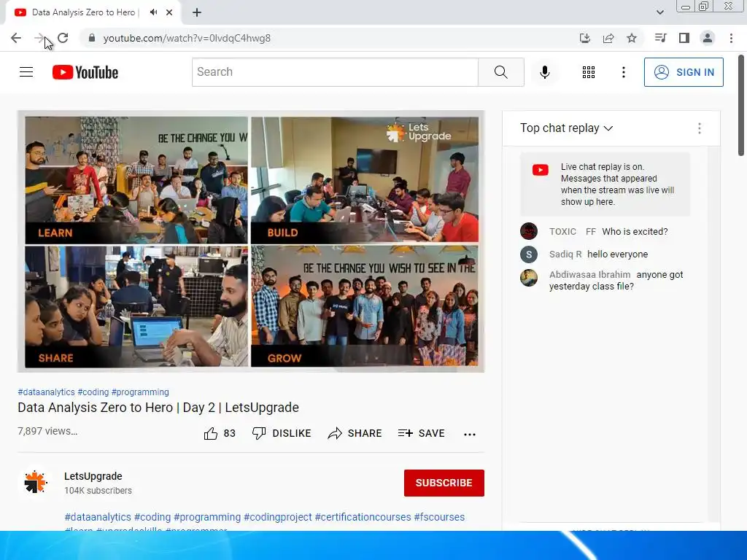Viewport: 747px width, 560px height.
Task: Go to the YouTube home logo
Action: pos(85,72)
